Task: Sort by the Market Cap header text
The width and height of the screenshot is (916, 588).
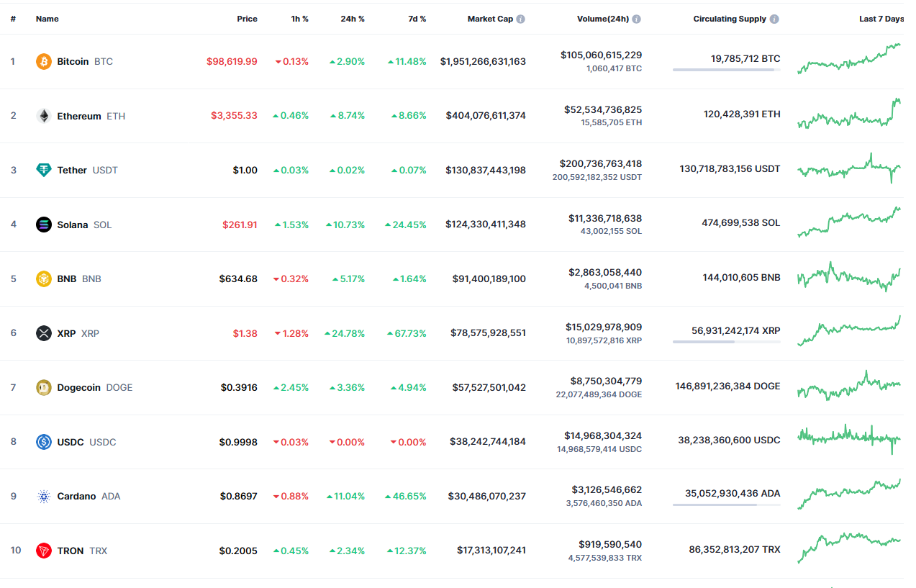Action: coord(490,19)
